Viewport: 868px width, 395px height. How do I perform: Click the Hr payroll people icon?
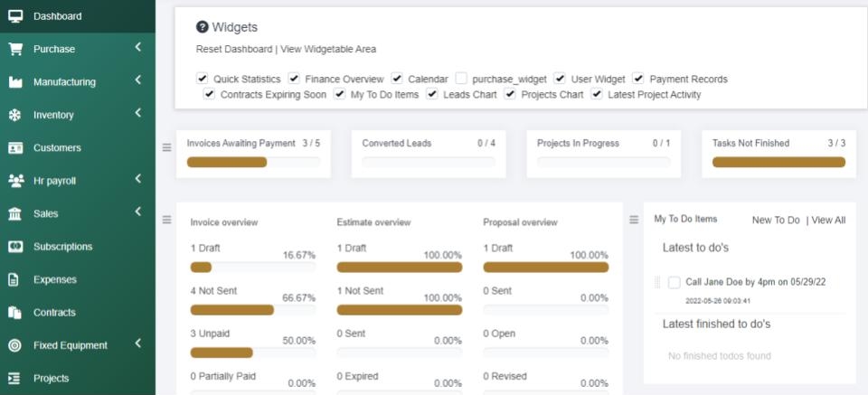coord(15,181)
